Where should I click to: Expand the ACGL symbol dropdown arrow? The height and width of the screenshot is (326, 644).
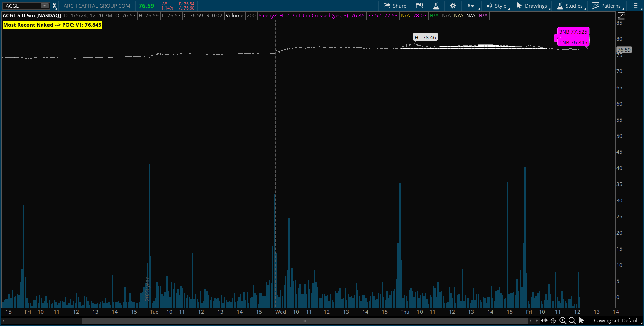pyautogui.click(x=44, y=6)
